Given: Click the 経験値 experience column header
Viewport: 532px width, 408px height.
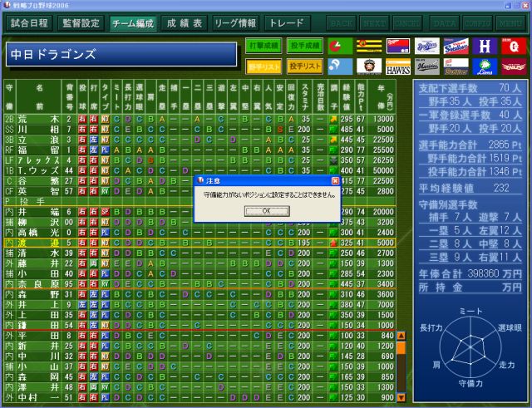Looking at the screenshot, I should click(347, 97).
